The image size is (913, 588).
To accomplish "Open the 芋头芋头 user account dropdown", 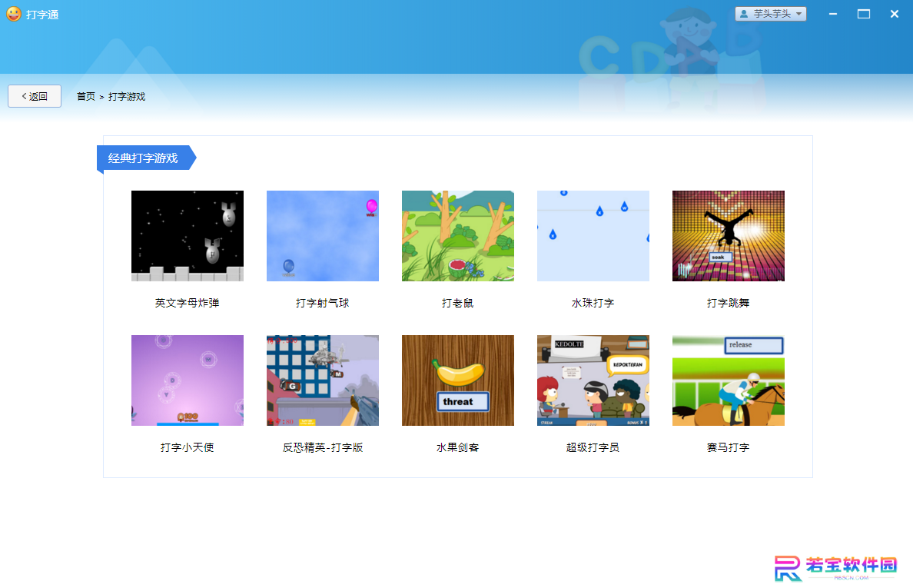I will coord(770,14).
